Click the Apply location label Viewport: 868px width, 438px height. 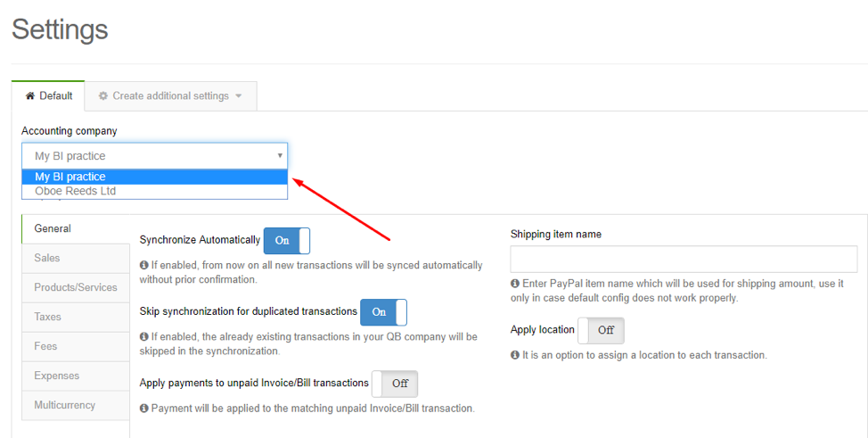543,330
